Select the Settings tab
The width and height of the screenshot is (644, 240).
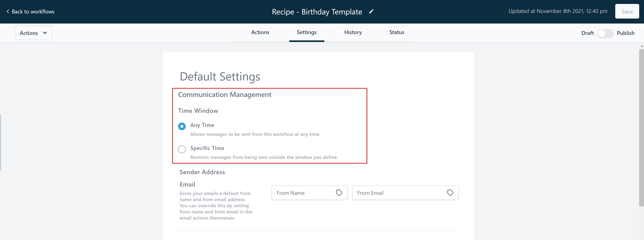tap(306, 32)
